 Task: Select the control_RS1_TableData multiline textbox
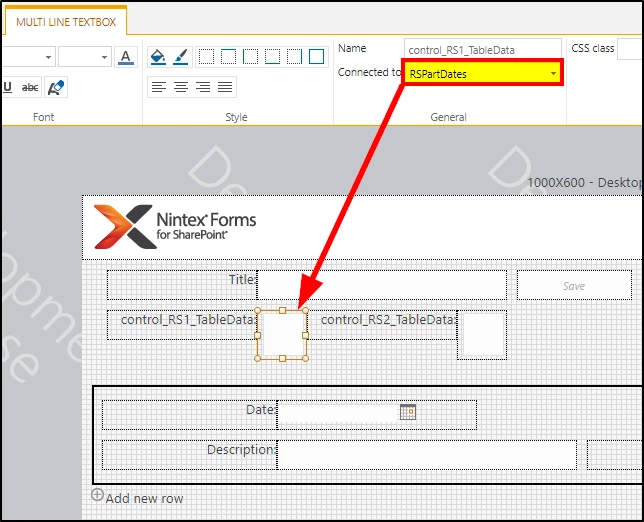(282, 335)
